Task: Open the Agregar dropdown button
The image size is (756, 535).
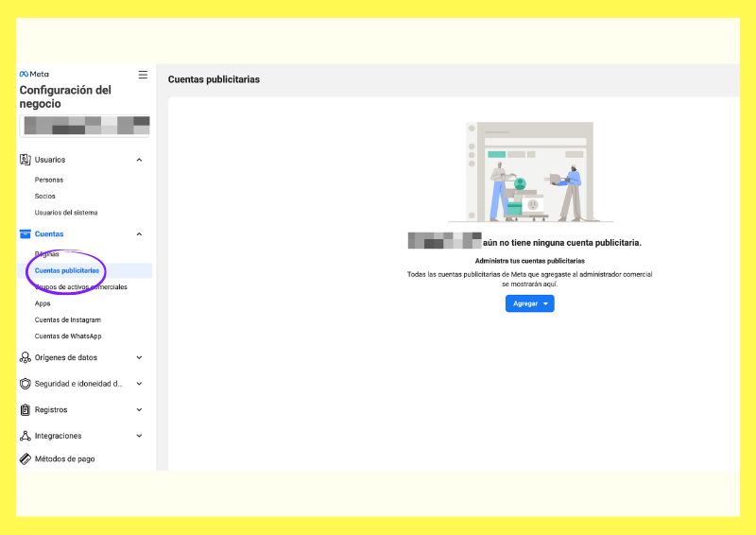Action: point(529,303)
